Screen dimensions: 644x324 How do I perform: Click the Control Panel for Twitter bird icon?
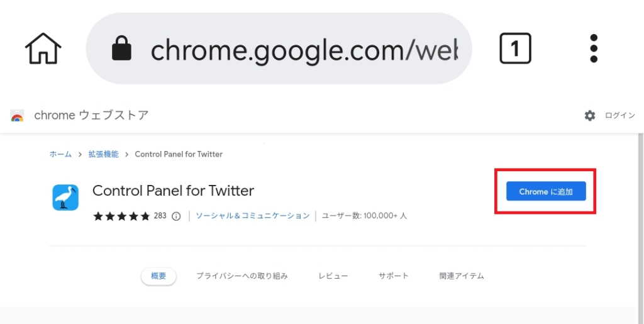65,198
